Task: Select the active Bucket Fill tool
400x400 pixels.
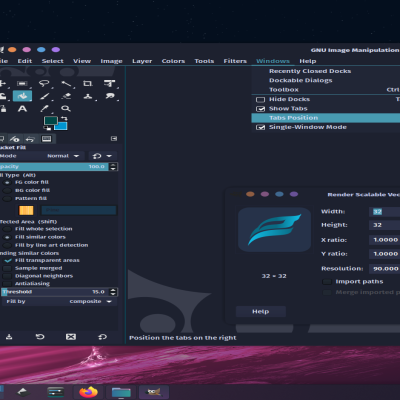Action: pos(22,96)
